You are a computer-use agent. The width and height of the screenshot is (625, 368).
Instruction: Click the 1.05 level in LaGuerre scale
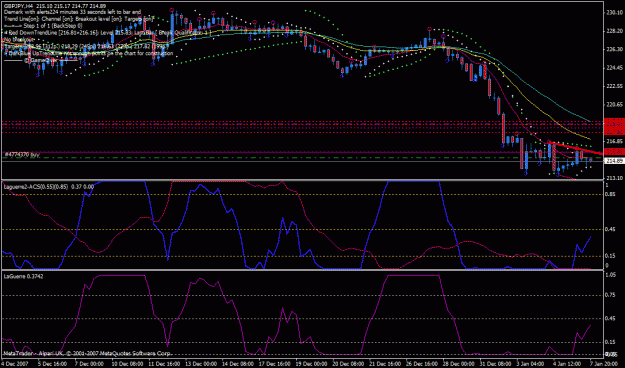pyautogui.click(x=610, y=275)
